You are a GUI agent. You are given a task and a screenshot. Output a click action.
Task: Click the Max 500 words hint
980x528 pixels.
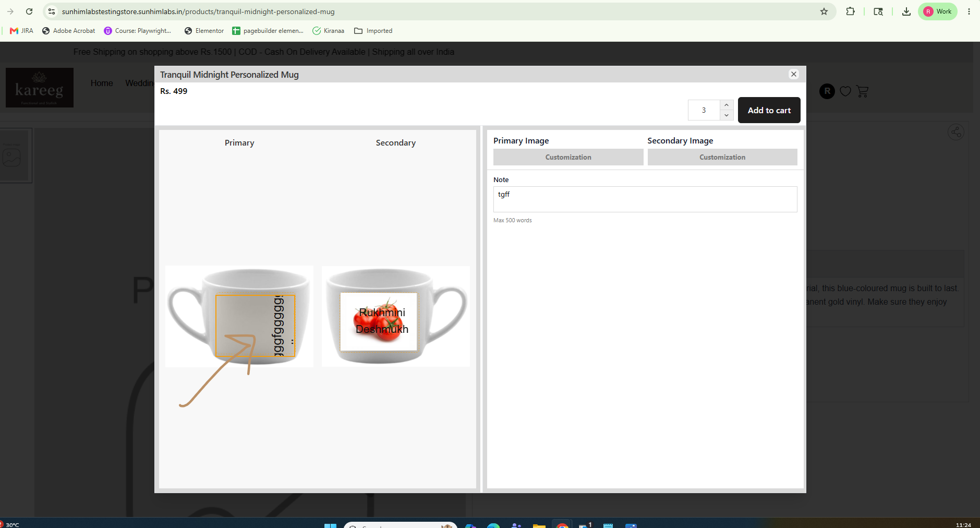point(513,220)
